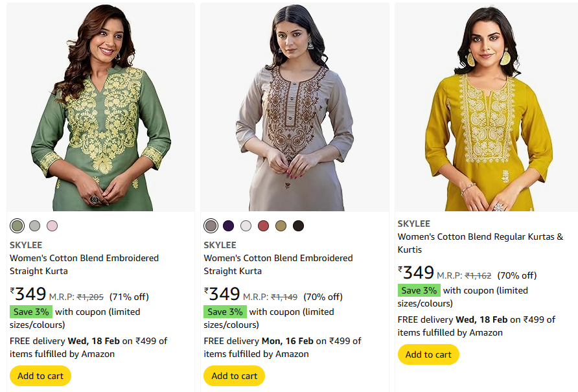Click the ₹349 price of the mustard kurta

tap(416, 273)
